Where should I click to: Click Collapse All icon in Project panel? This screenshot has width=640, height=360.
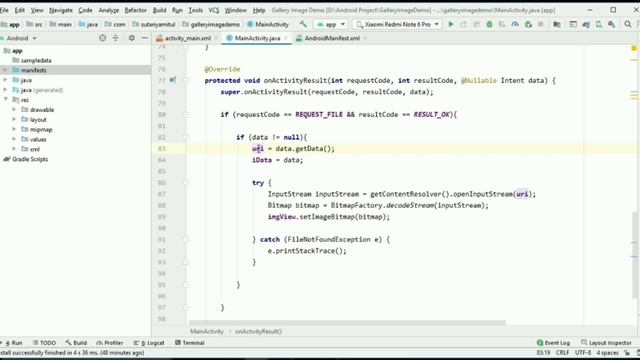tap(116, 38)
